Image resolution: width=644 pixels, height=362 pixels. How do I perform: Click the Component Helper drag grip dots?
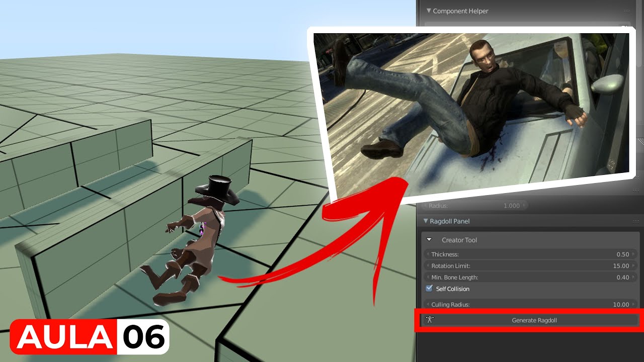(x=627, y=11)
